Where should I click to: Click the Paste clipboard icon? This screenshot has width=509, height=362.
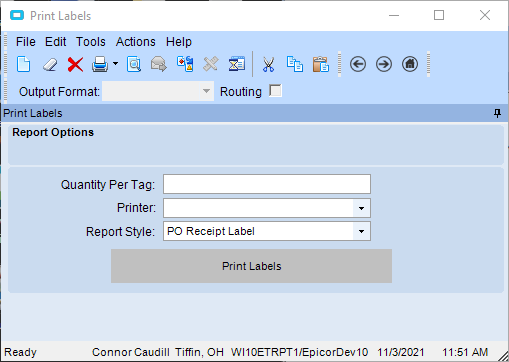pyautogui.click(x=321, y=64)
